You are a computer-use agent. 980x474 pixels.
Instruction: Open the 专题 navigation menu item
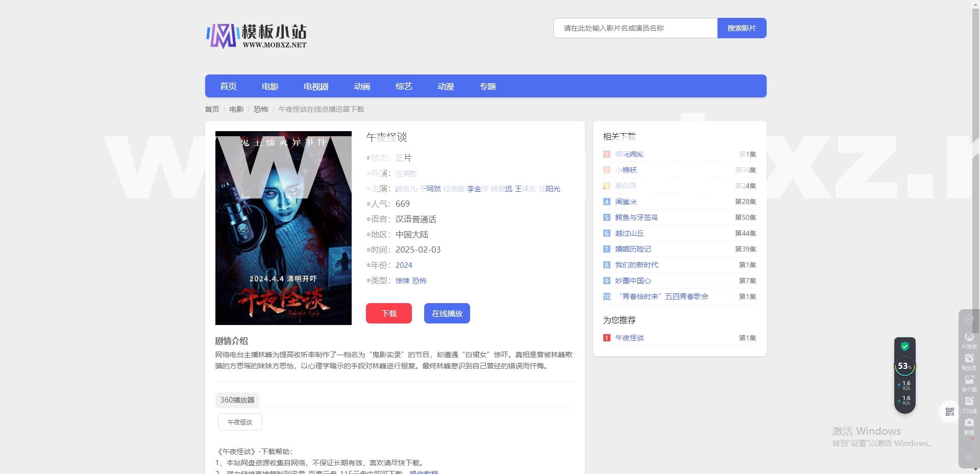click(x=487, y=86)
